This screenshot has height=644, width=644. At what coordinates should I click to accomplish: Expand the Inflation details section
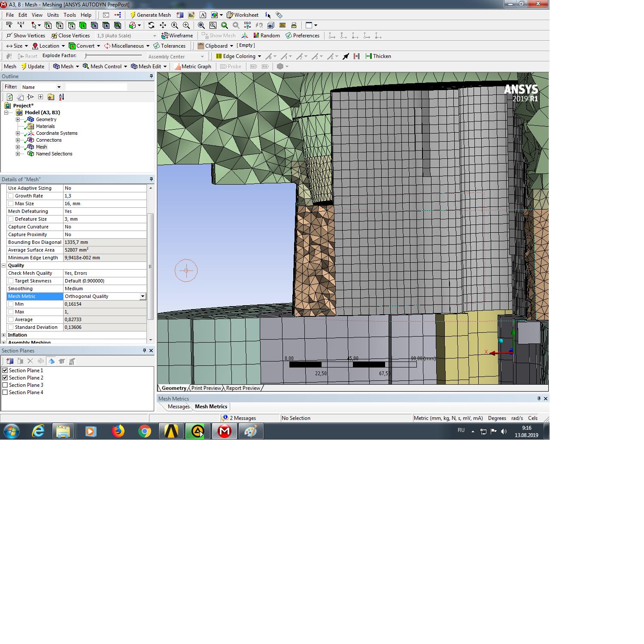point(4,335)
